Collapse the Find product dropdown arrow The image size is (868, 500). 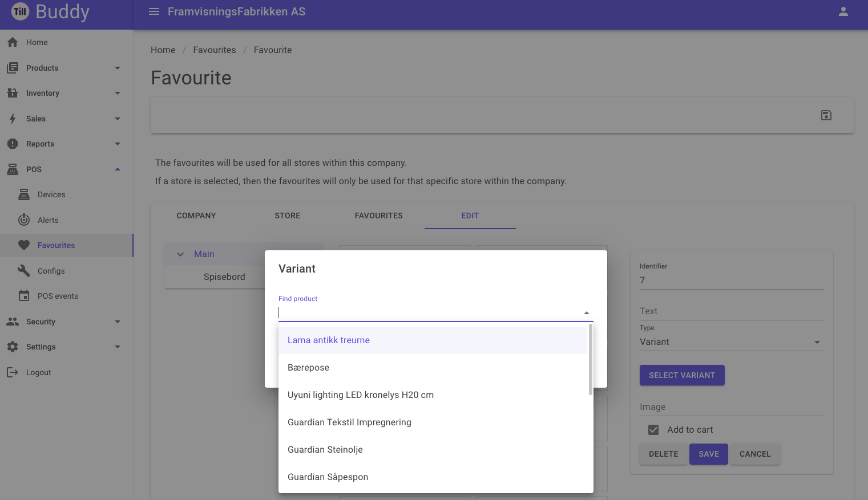(x=586, y=313)
